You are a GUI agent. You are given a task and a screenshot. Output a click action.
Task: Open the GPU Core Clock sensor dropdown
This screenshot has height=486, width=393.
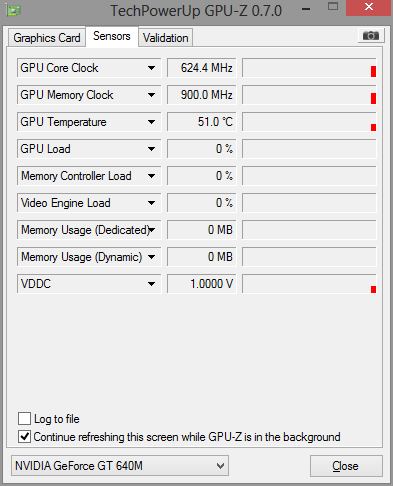[x=151, y=68]
